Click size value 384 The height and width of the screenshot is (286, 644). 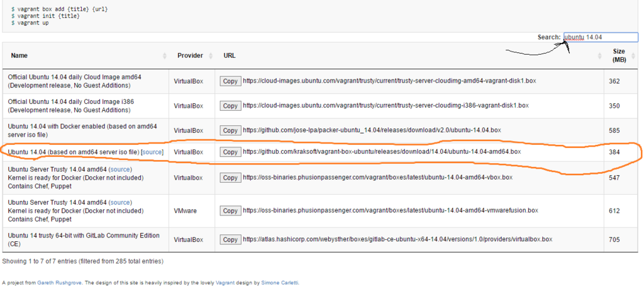pos(614,152)
